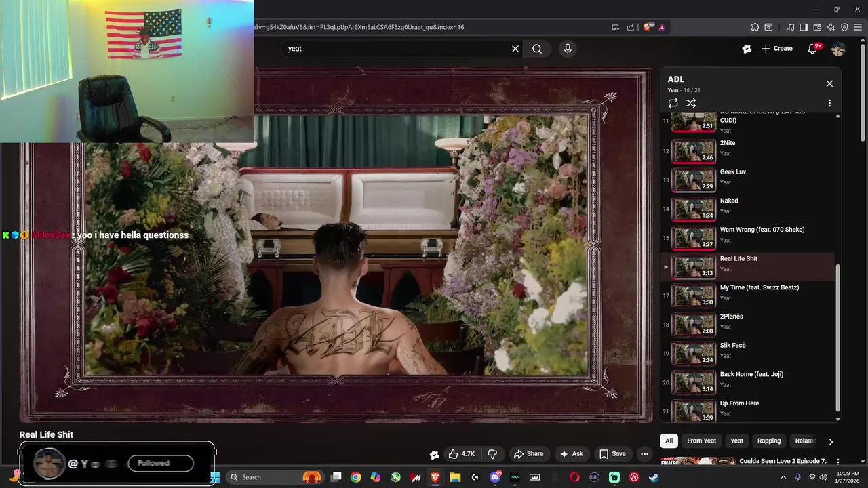Close the ADL playlist panel
Screen dimensions: 868x488
point(829,83)
